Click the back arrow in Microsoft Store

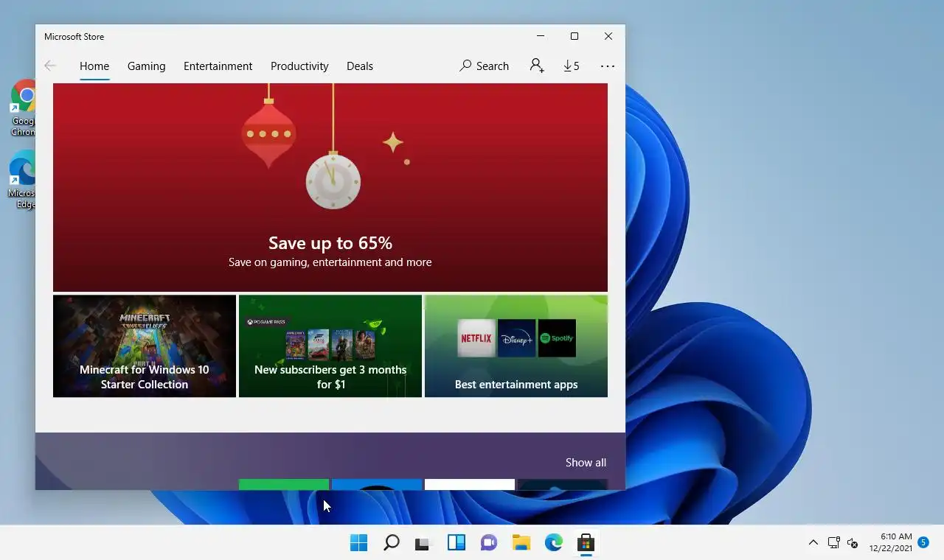tap(50, 66)
